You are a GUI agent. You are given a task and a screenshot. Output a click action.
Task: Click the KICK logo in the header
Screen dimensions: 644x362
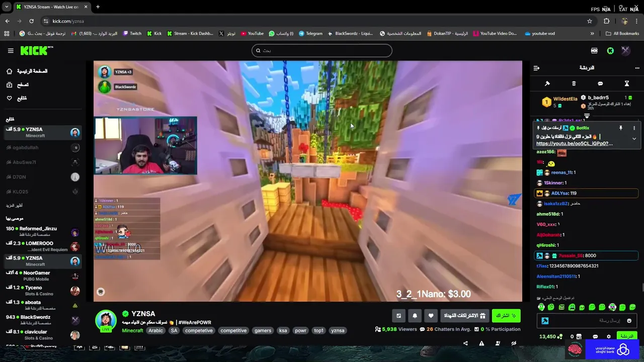(x=36, y=50)
